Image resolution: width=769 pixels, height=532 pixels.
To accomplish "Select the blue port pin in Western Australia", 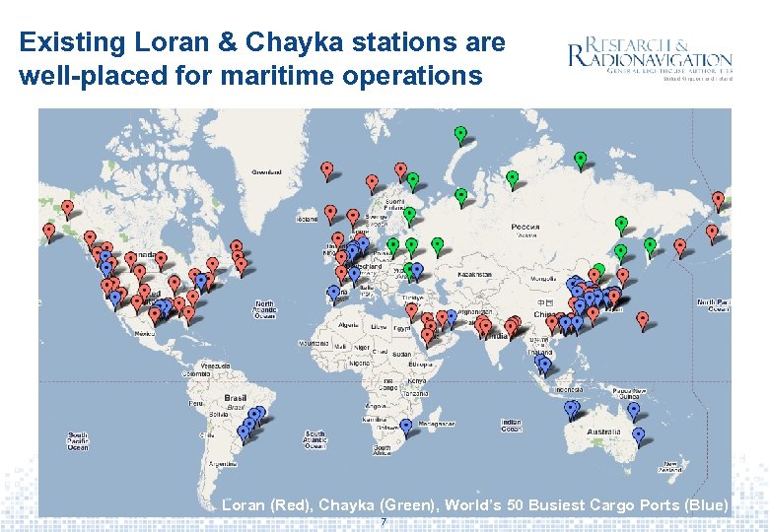I will pos(570,410).
